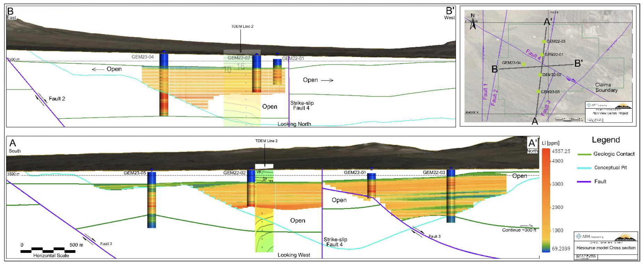Click the Continue ~300 ft label
644x266 pixels.
(x=519, y=230)
